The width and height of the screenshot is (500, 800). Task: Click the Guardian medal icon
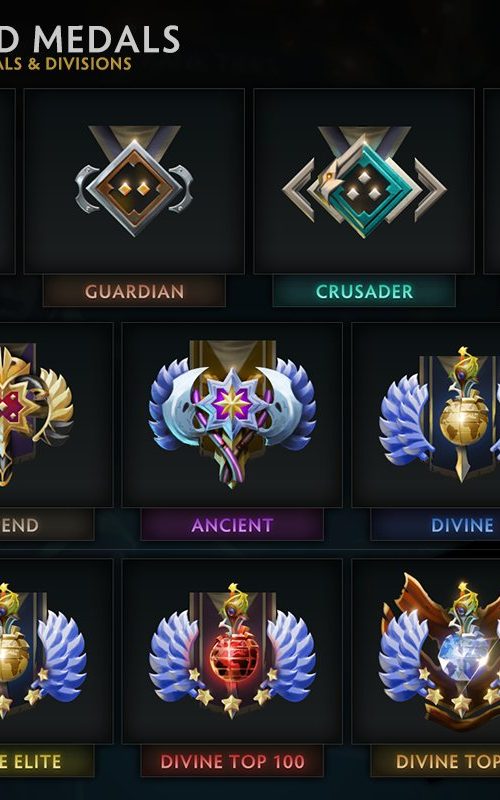coord(134,181)
